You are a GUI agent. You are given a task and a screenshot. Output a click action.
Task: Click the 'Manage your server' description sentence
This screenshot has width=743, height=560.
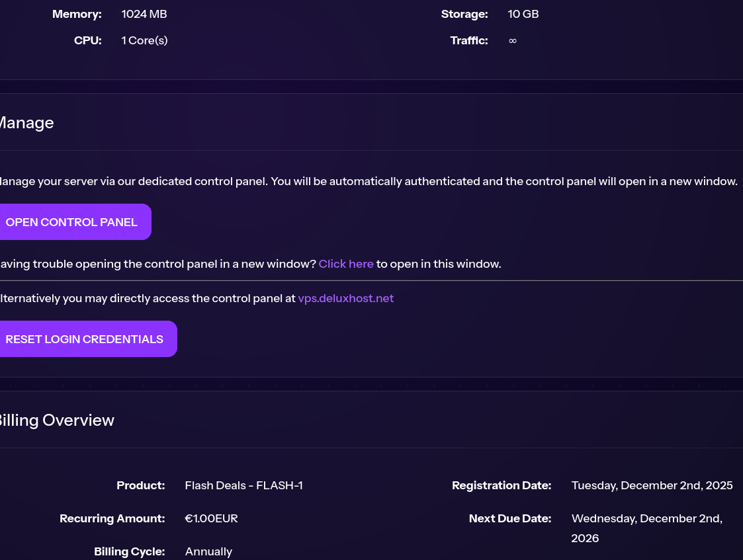tap(369, 182)
